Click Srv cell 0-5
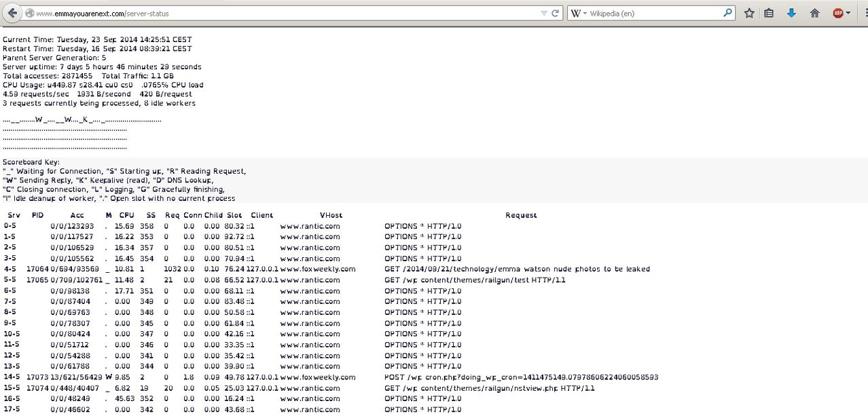This screenshot has height=416, width=868. (x=12, y=226)
